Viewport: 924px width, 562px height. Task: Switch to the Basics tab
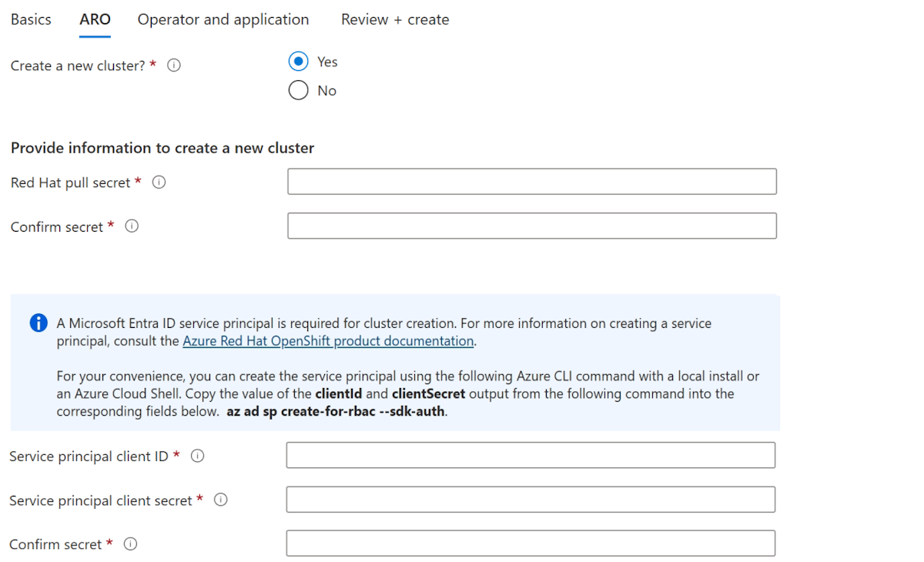pyautogui.click(x=31, y=19)
